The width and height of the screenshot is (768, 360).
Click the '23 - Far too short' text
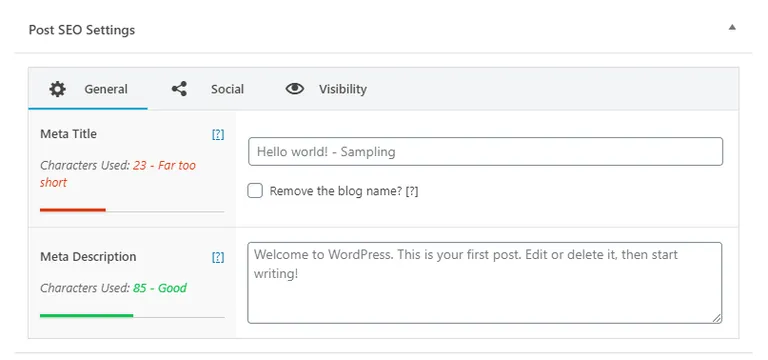click(x=118, y=174)
